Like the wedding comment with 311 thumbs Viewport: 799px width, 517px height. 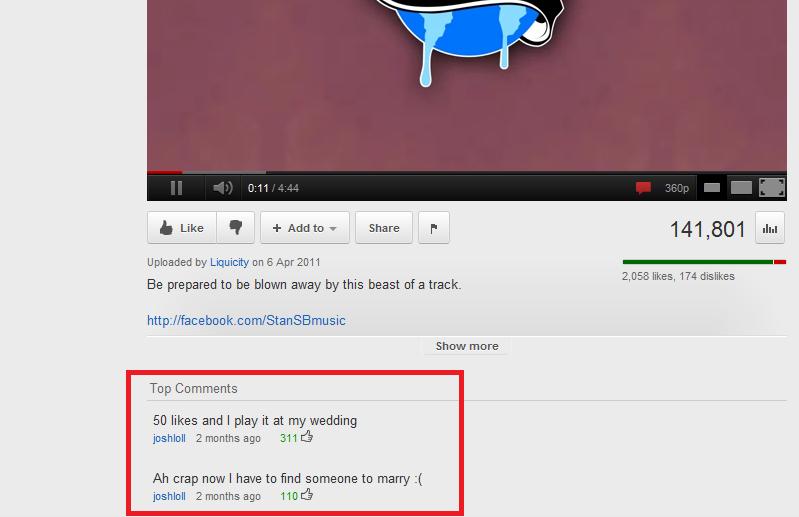pos(307,437)
